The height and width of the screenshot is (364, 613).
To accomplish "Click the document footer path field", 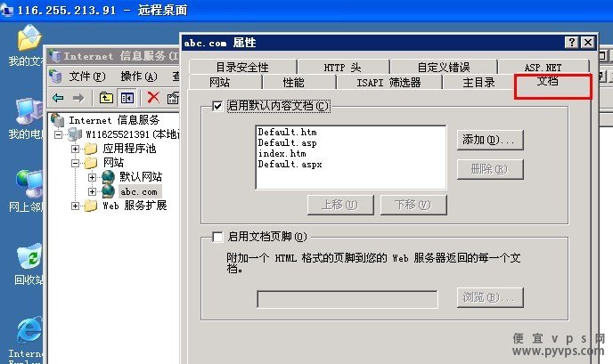I will point(347,299).
